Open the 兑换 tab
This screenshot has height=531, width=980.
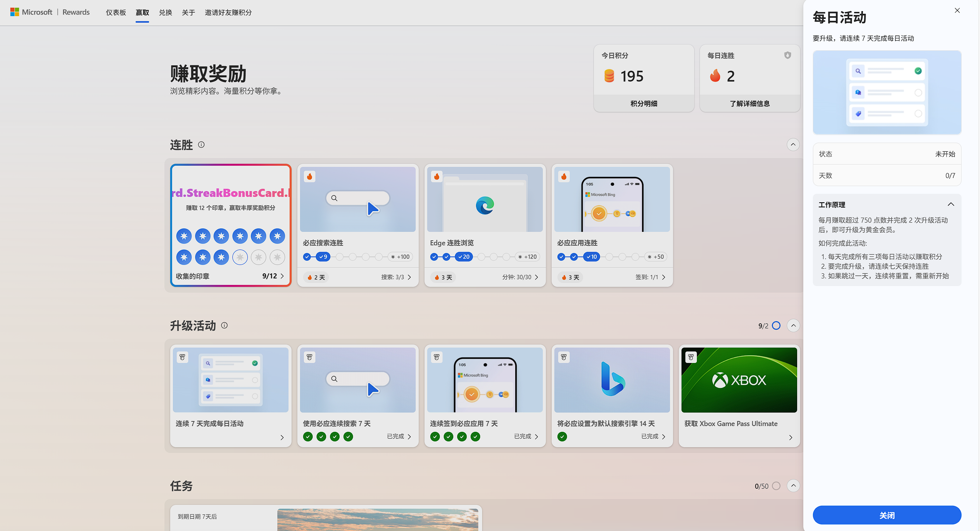(165, 12)
